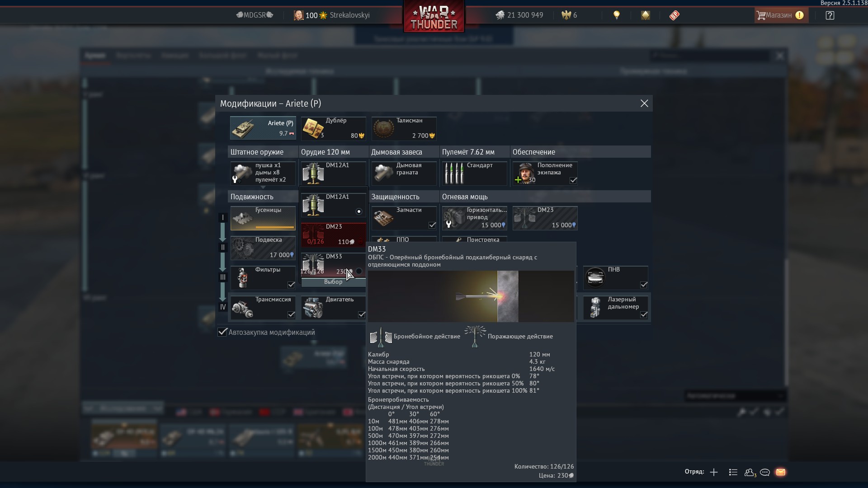Viewport: 868px width, 488px height.
Task: Toggle the Пополнение экипажа checkmark
Action: [x=573, y=180]
